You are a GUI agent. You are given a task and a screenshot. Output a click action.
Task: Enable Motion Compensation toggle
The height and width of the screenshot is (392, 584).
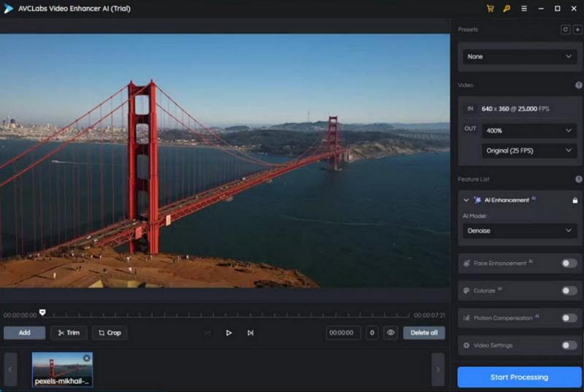(x=569, y=318)
